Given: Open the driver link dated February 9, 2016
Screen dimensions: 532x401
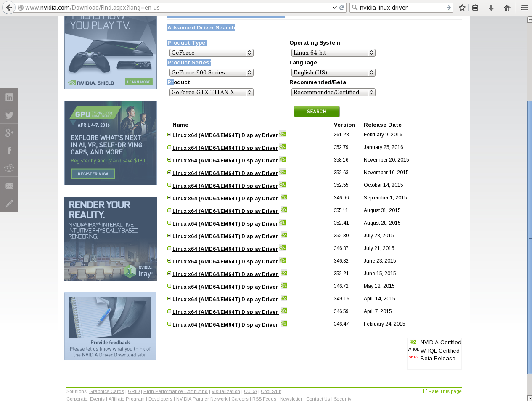Looking at the screenshot, I should [225, 135].
